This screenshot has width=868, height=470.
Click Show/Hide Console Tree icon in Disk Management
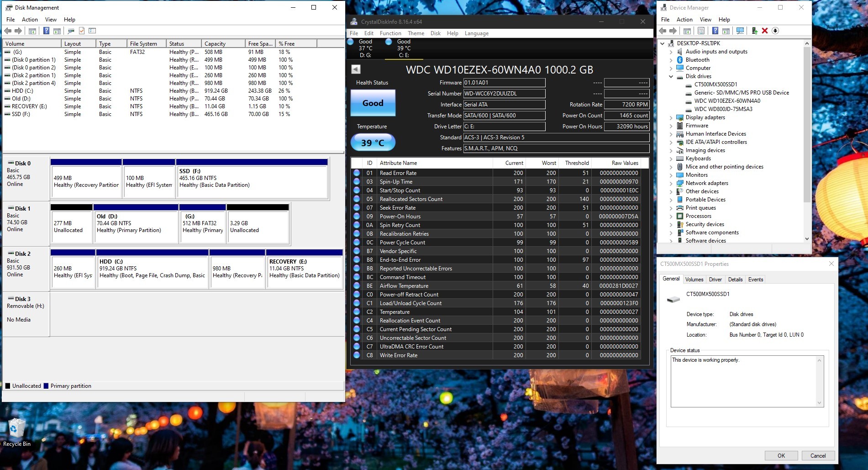32,31
